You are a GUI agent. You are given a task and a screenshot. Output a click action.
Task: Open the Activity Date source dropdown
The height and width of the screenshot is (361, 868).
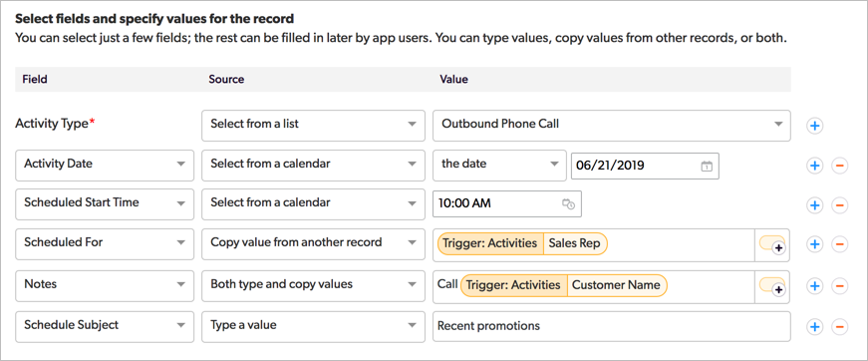(313, 165)
